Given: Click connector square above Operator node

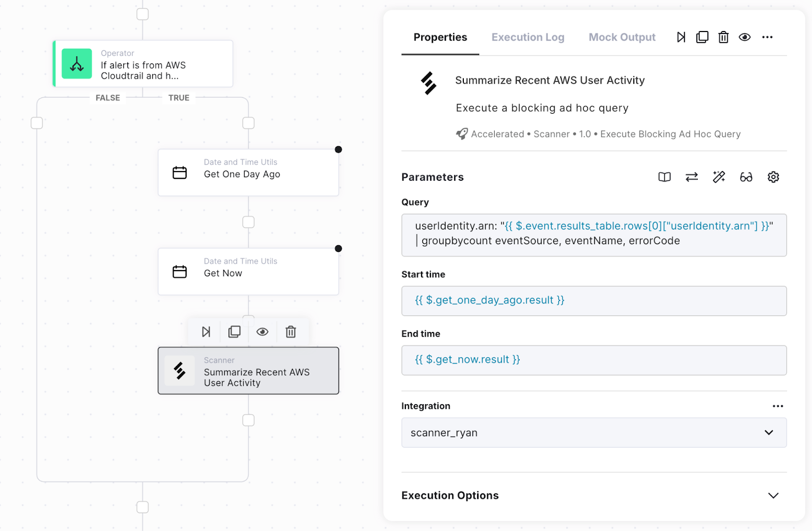Looking at the screenshot, I should point(143,14).
